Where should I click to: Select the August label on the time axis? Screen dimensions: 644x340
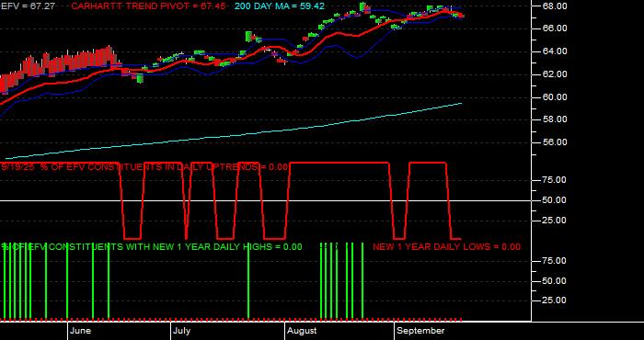(302, 331)
